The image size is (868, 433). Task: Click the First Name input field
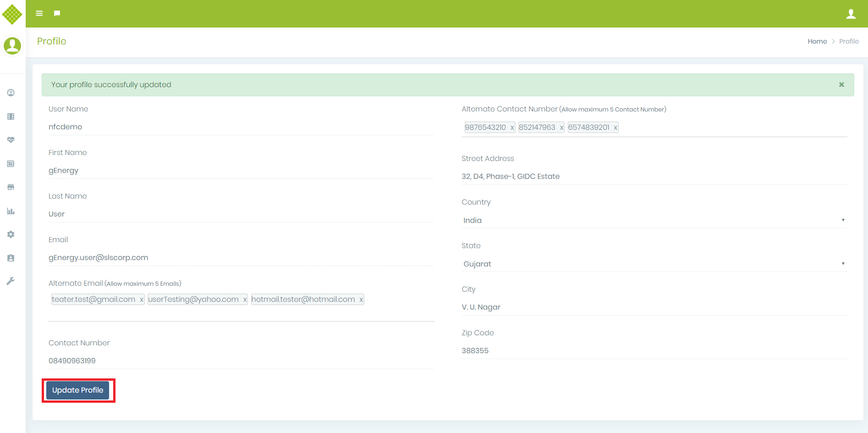tap(241, 171)
